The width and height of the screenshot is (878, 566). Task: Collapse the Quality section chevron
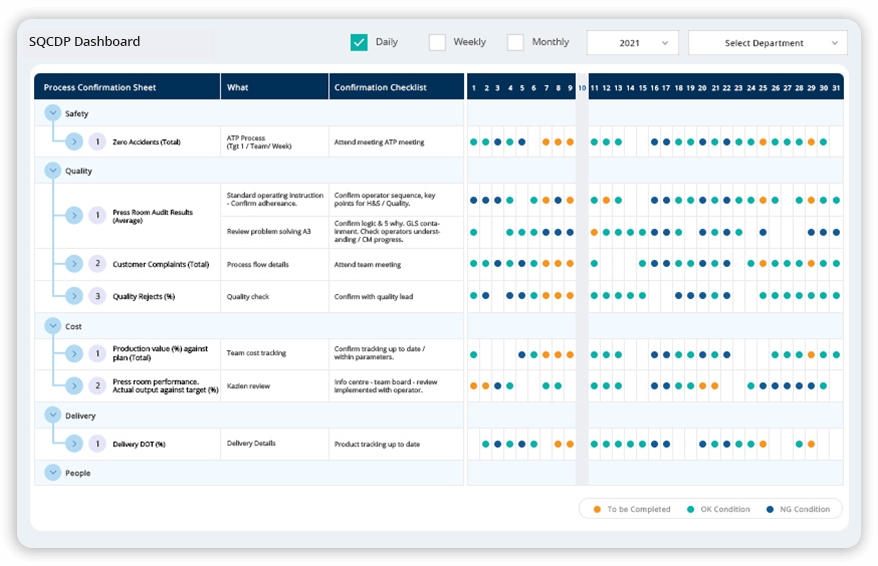[x=52, y=171]
